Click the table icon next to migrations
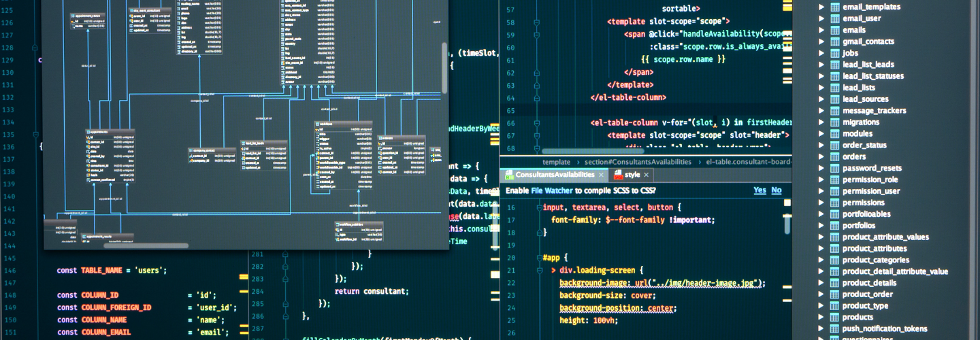Viewport: 980px width, 340px height. click(834, 122)
